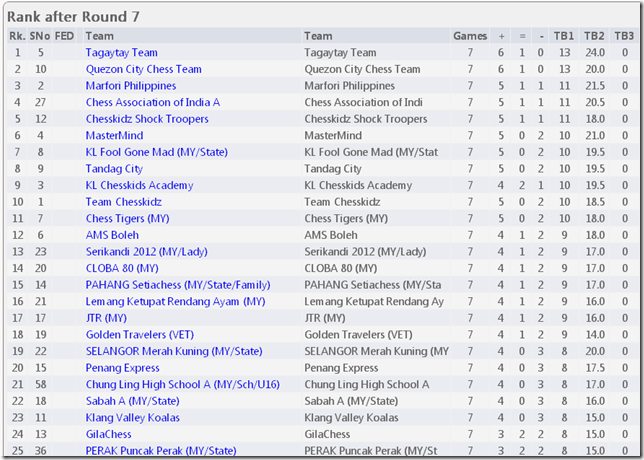Select plain text 'KL Fool Gone Mad (MY/Stat'
This screenshot has height=460, width=644.
point(371,152)
